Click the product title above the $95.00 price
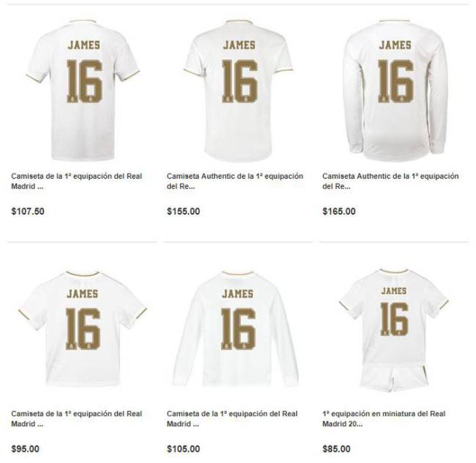476x463 pixels. [77, 419]
